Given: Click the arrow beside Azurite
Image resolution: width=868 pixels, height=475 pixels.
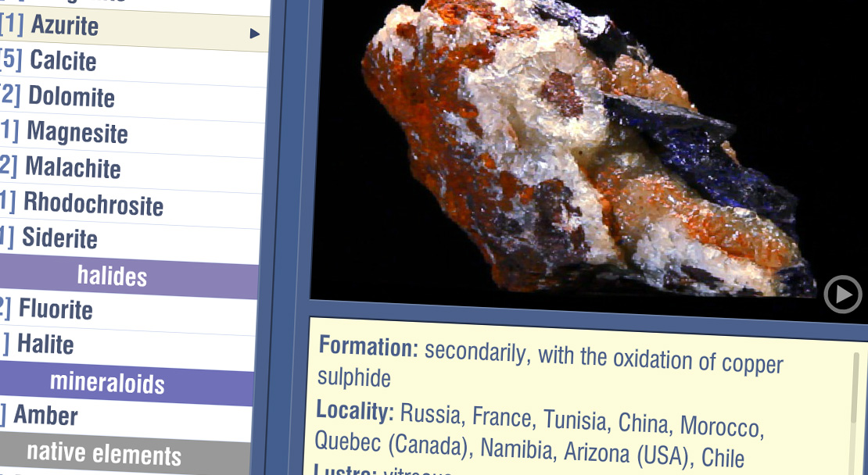Looking at the screenshot, I should pyautogui.click(x=254, y=34).
